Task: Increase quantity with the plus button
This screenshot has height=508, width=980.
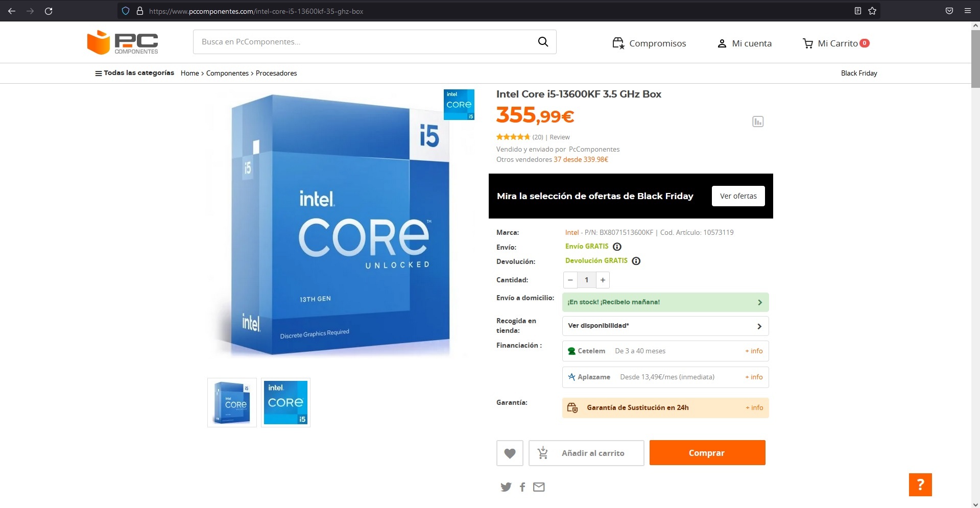Action: coord(603,280)
